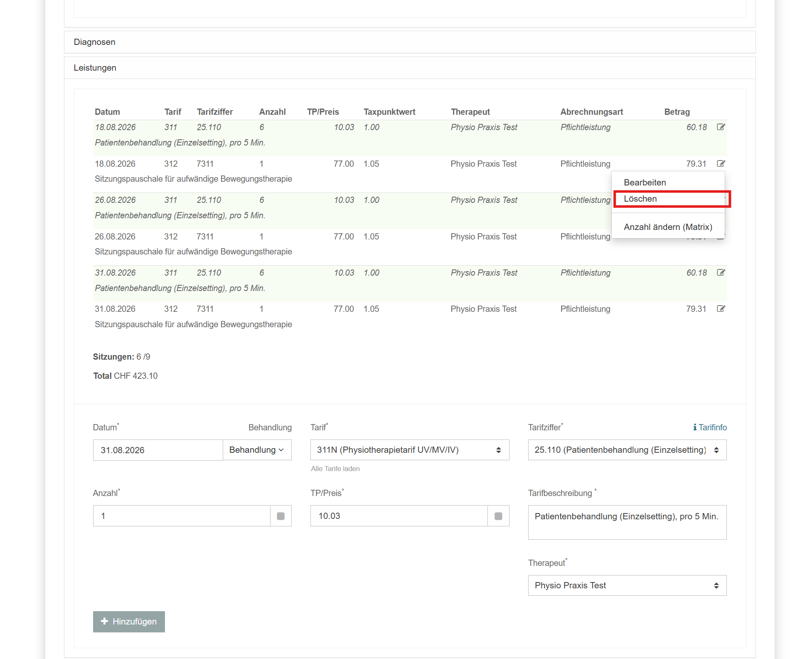This screenshot has height=659, width=812.
Task: Click Sitzungspauschale description under the 26.08.2026 row
Action: coord(193,252)
